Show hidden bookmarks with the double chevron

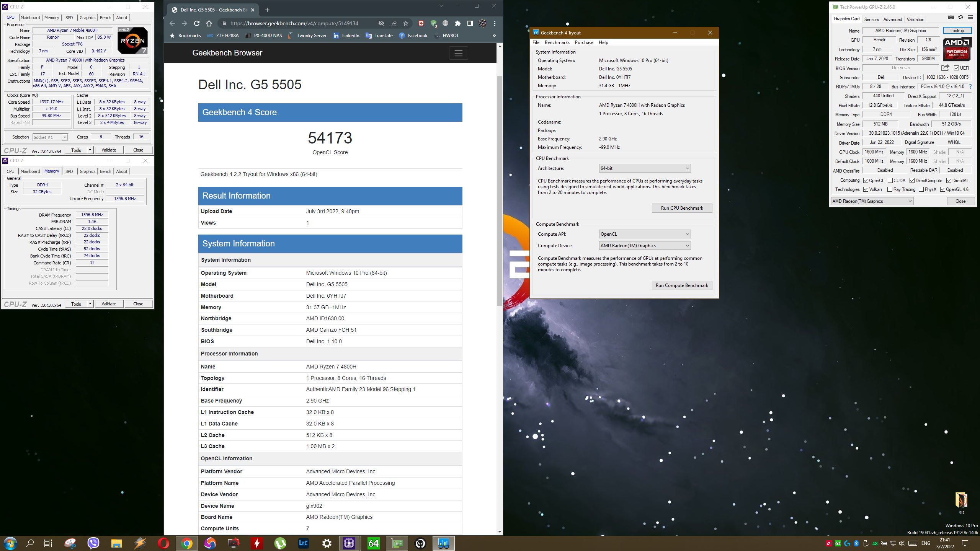(494, 36)
